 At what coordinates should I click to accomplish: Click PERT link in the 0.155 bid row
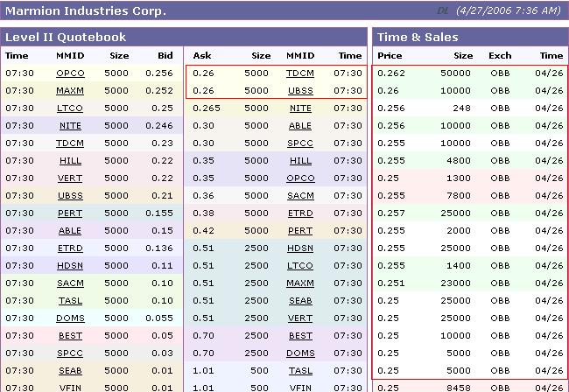tap(70, 213)
